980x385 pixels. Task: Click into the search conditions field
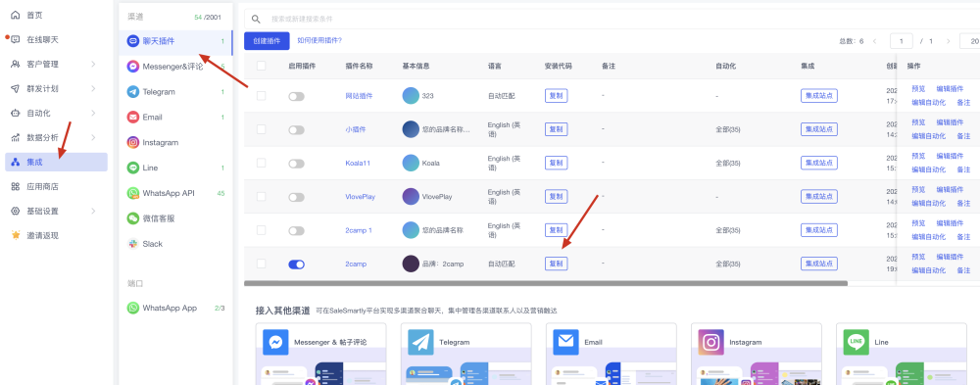(x=612, y=20)
